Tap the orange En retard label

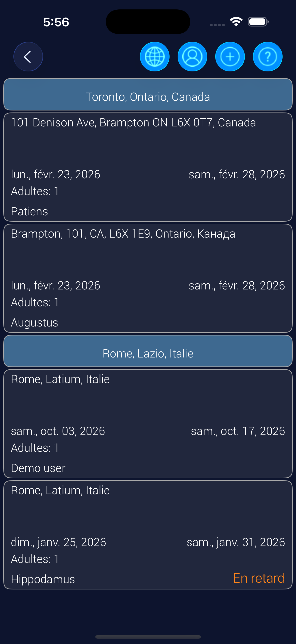click(259, 578)
